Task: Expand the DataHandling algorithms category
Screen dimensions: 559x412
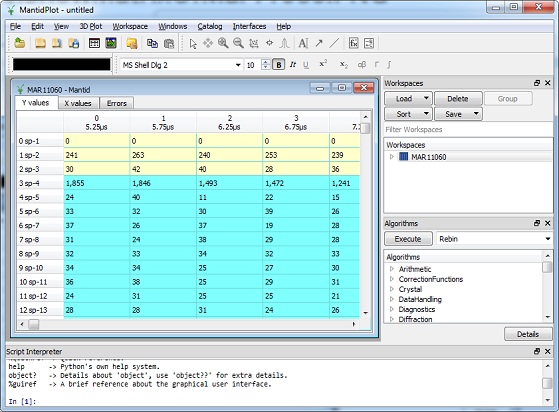Action: pos(392,299)
